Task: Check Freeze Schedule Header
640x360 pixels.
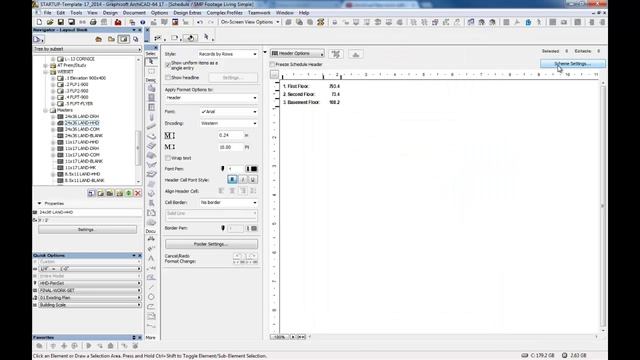Action: (x=272, y=64)
